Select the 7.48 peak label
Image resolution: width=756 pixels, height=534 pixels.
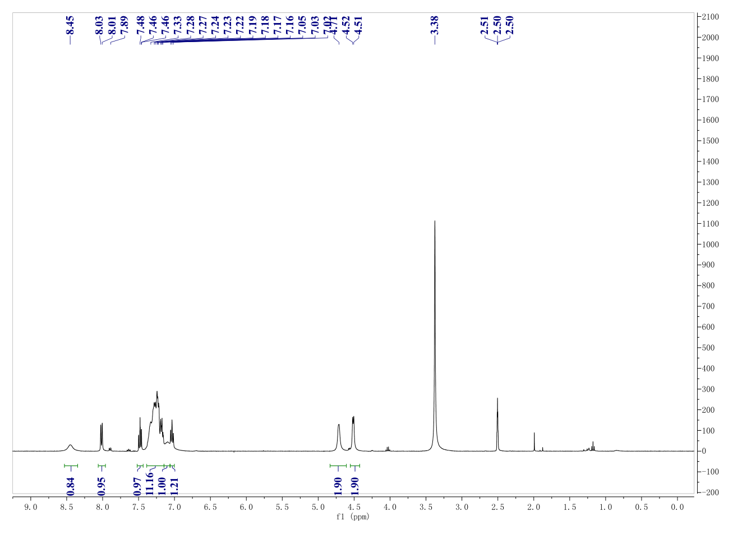click(x=140, y=25)
